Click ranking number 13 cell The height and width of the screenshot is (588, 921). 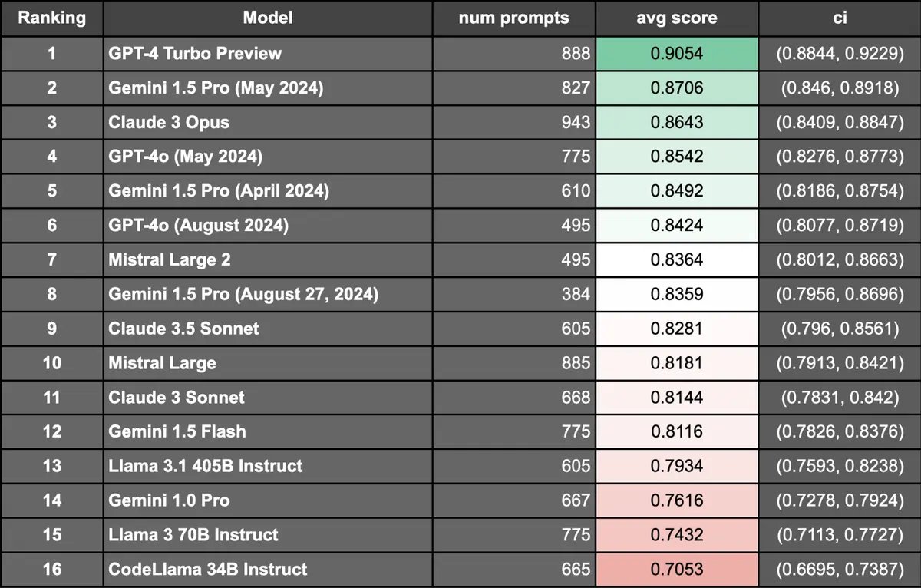(x=51, y=466)
